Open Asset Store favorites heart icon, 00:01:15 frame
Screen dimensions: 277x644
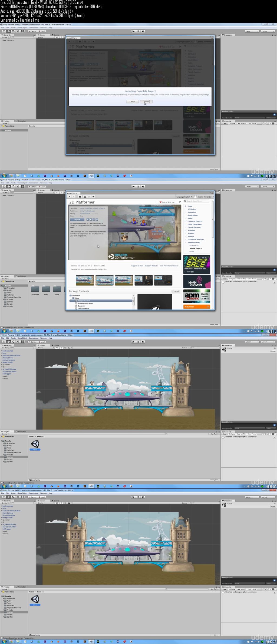[x=93, y=197]
